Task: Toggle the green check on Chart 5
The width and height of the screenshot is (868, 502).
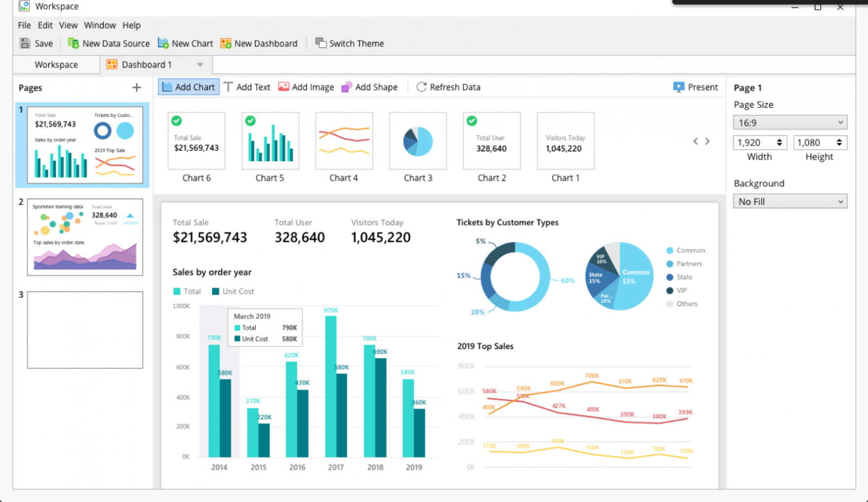Action: pos(250,121)
